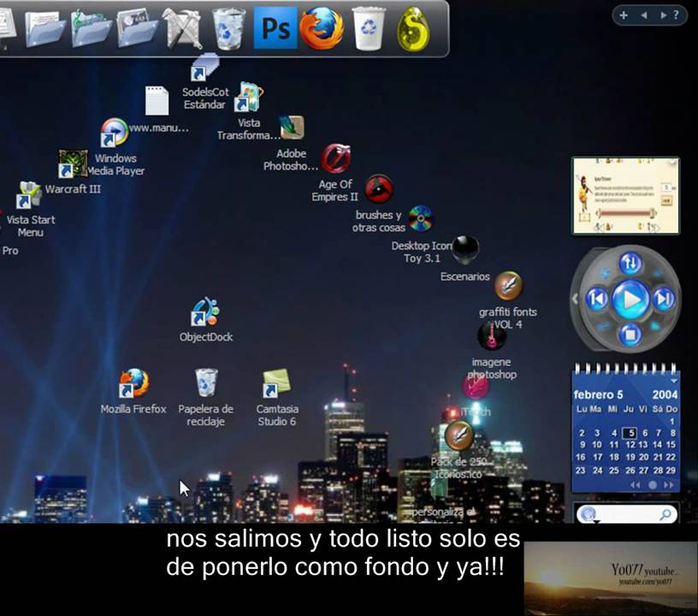This screenshot has height=616, width=698.
Task: Open sidebar help question mark
Action: tap(676, 15)
